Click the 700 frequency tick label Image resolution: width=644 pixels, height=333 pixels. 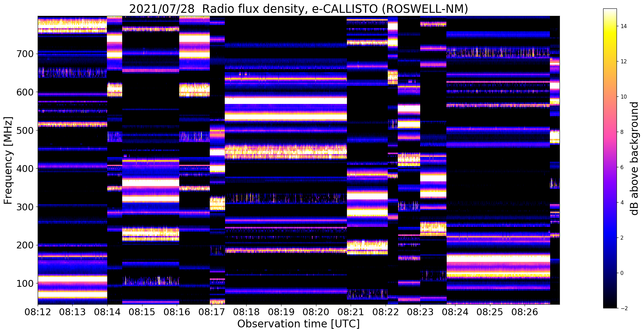tap(25, 54)
